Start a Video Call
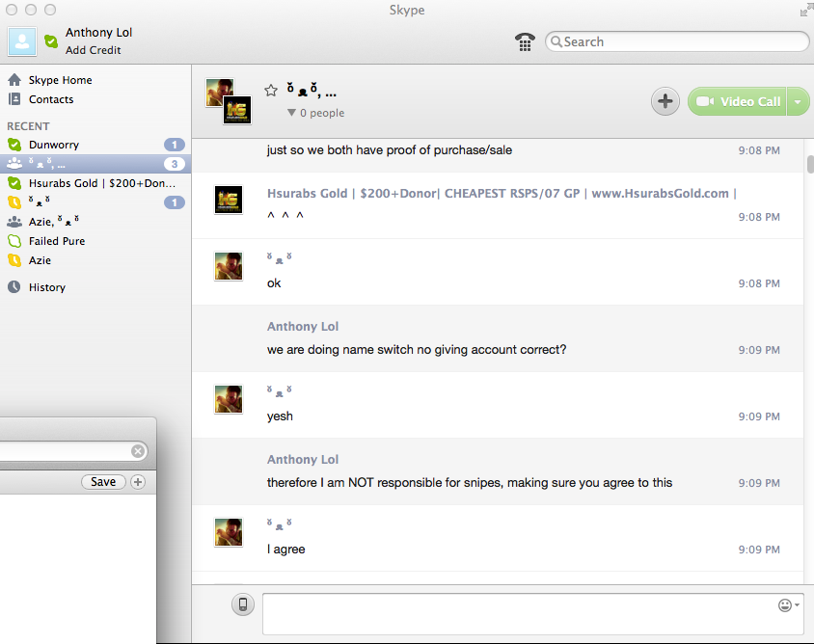The image size is (814, 644). click(x=737, y=102)
